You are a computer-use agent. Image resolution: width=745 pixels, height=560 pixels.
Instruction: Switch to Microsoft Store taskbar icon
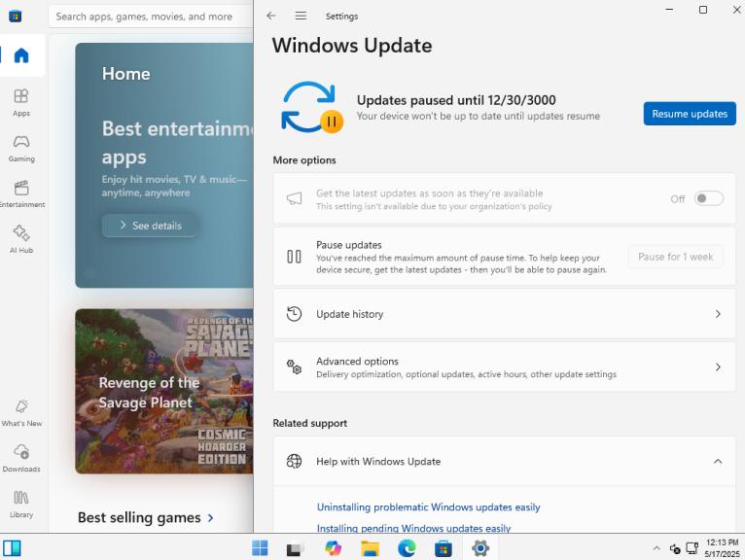443,548
